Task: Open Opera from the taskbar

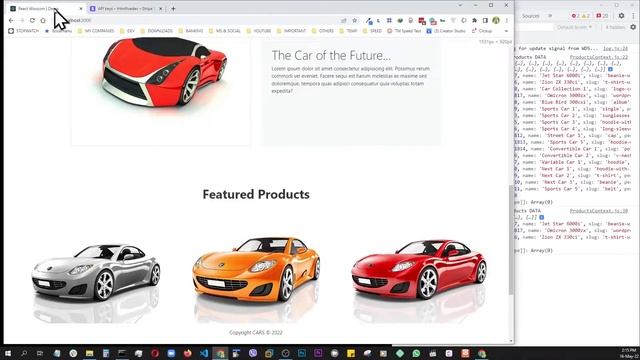Action: (155, 353)
